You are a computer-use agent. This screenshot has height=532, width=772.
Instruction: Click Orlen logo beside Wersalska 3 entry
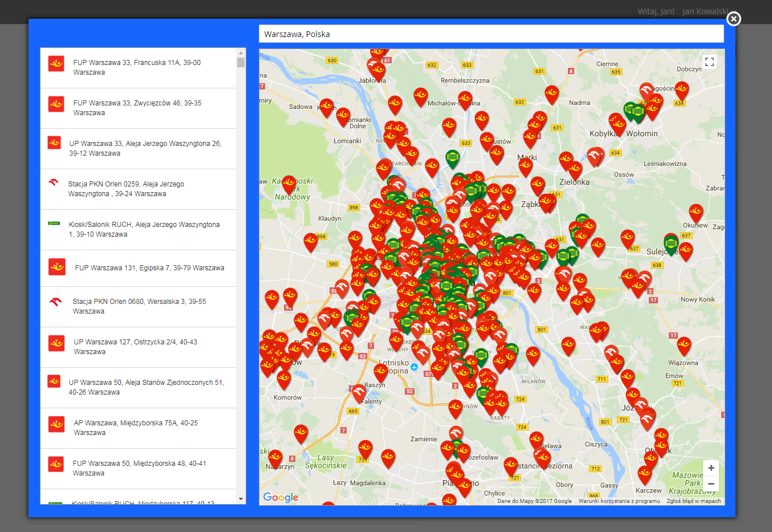(x=55, y=302)
